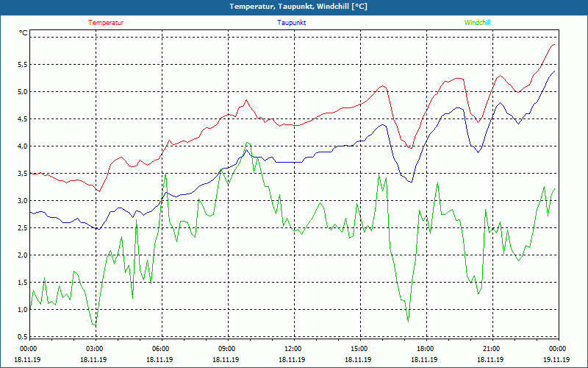This screenshot has height=368, width=588.
Task: Click the blue Taupunkt legend label
Action: coord(291,23)
